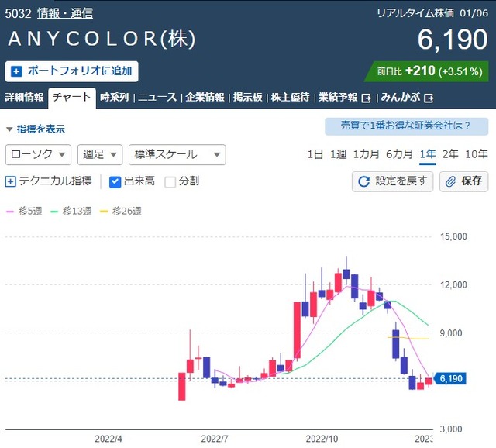496x448 pixels.
Task: Open the 株主優待 tab
Action: 291,97
